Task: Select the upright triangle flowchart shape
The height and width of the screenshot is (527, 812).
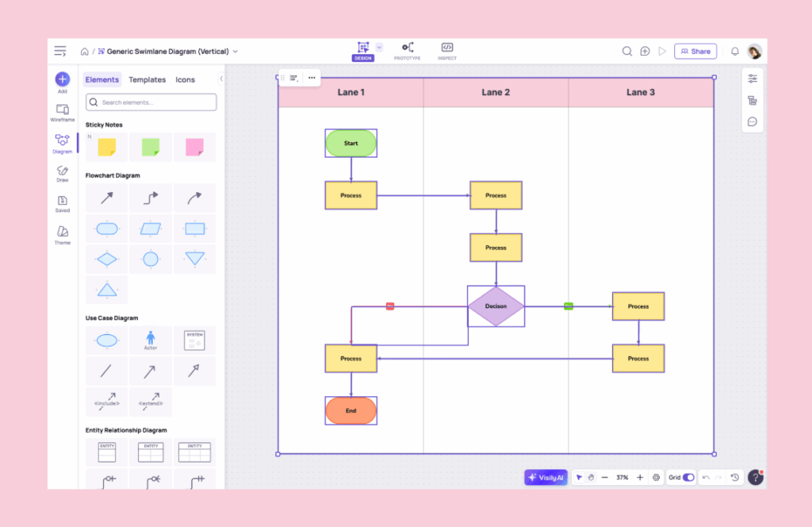Action: pyautogui.click(x=107, y=290)
